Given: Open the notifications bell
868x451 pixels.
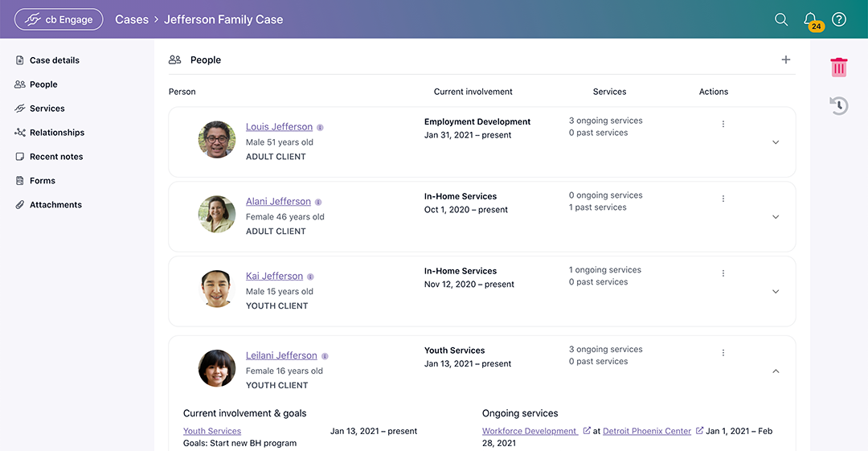Looking at the screenshot, I should pos(810,19).
